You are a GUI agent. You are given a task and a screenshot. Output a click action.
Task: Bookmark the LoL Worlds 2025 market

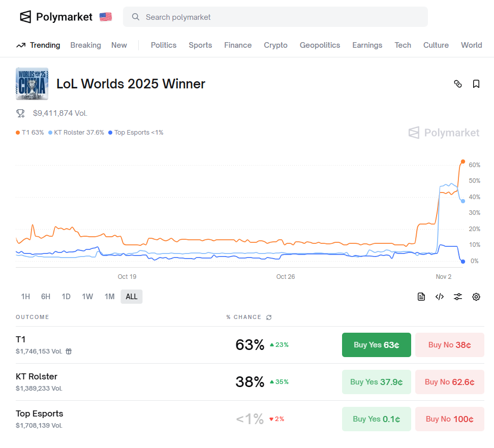click(x=476, y=84)
